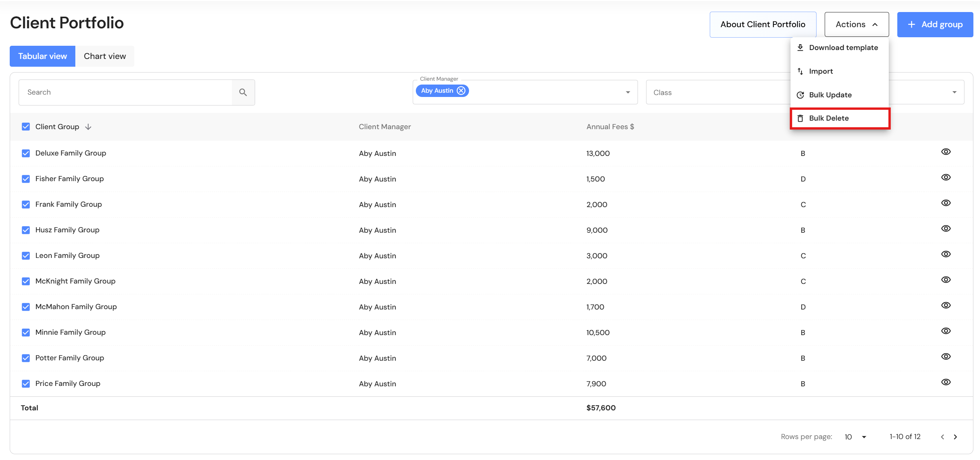
Task: Click eye icon for Potter Family Group
Action: (x=946, y=356)
